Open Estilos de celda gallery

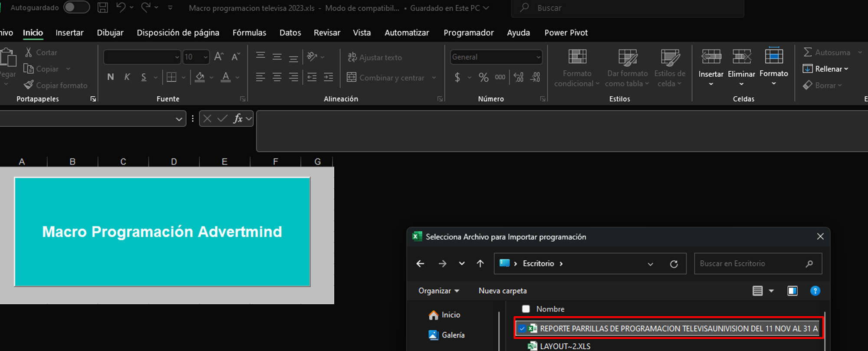click(x=670, y=67)
